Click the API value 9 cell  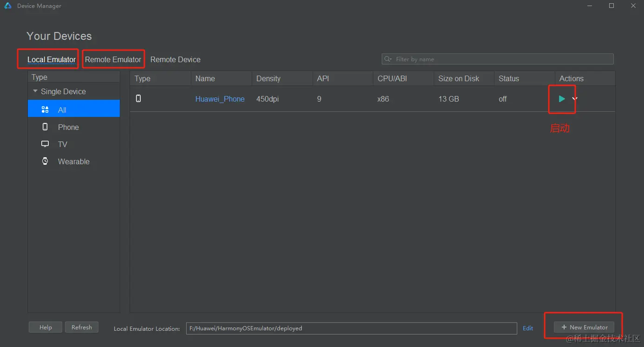319,99
